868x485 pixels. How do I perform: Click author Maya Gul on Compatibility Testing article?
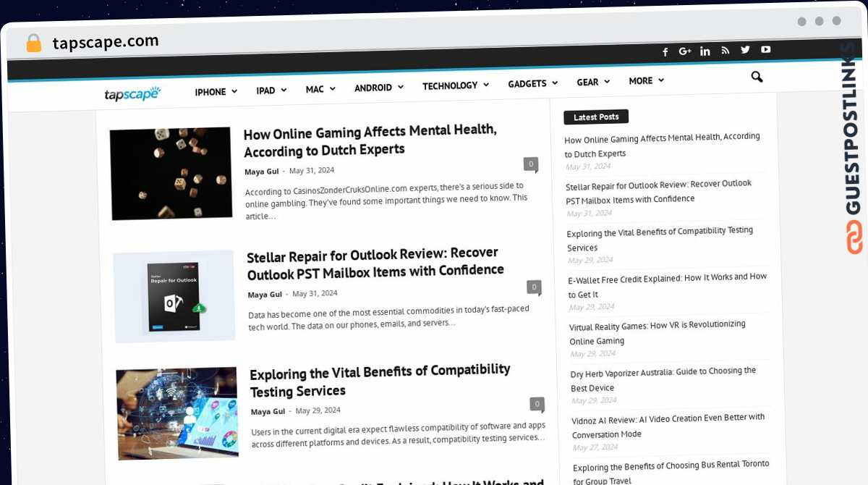coord(268,411)
